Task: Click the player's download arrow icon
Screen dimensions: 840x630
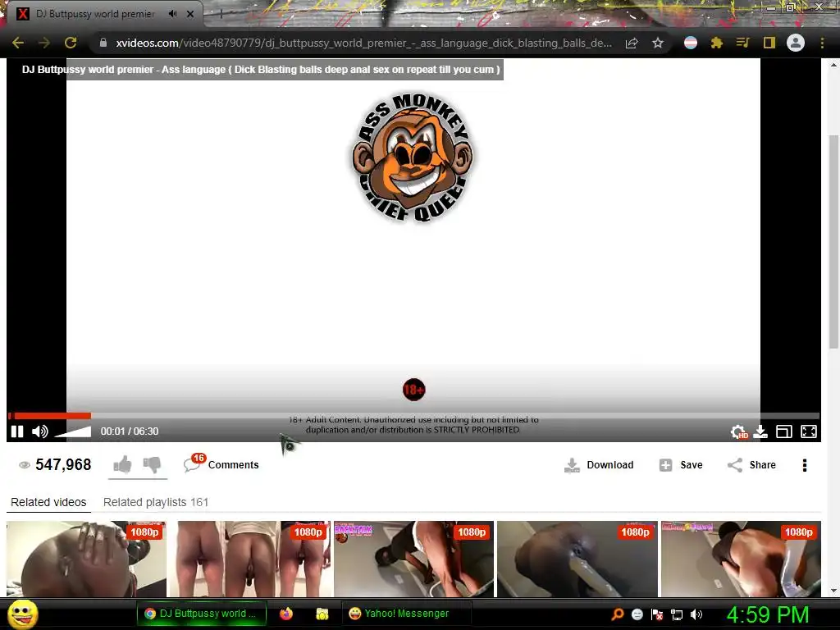Action: pos(760,431)
